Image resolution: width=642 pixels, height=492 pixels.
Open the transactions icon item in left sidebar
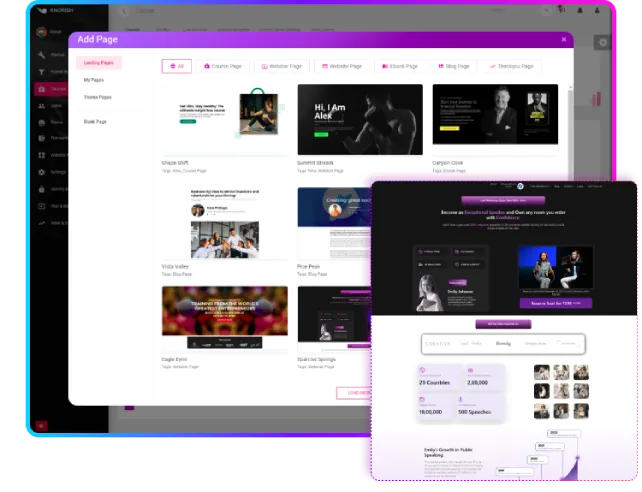42,138
